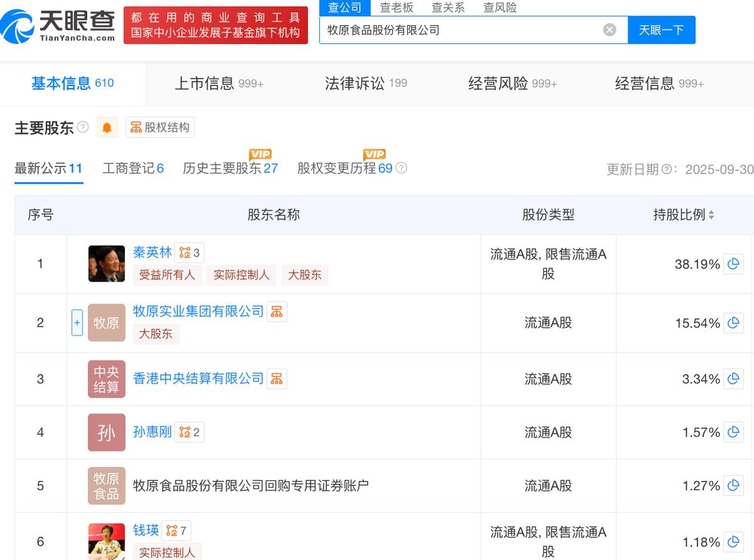Image resolution: width=754 pixels, height=560 pixels.
Task: Open pie chart icon for 38.19% row
Action: [x=733, y=264]
